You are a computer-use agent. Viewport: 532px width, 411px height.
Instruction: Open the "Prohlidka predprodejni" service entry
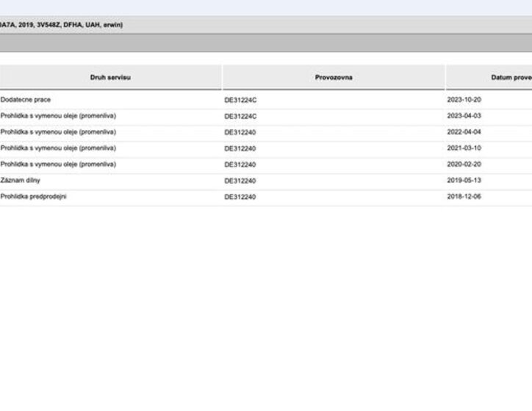[x=34, y=197]
